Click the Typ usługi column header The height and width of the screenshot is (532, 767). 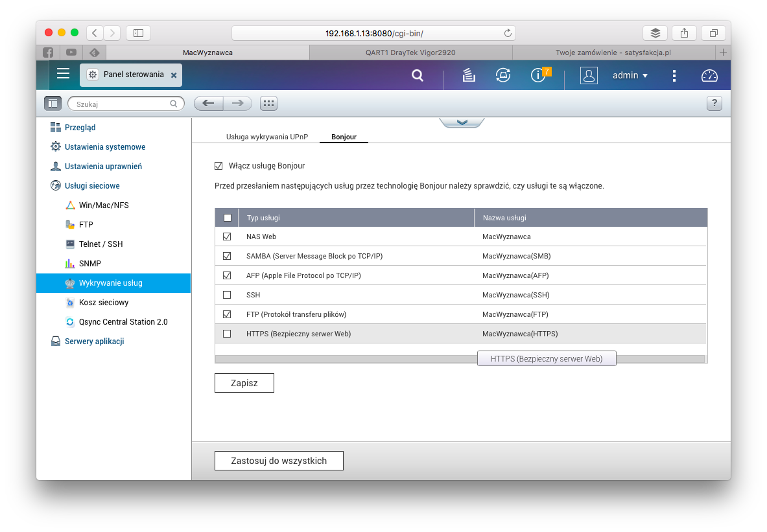[x=356, y=218]
